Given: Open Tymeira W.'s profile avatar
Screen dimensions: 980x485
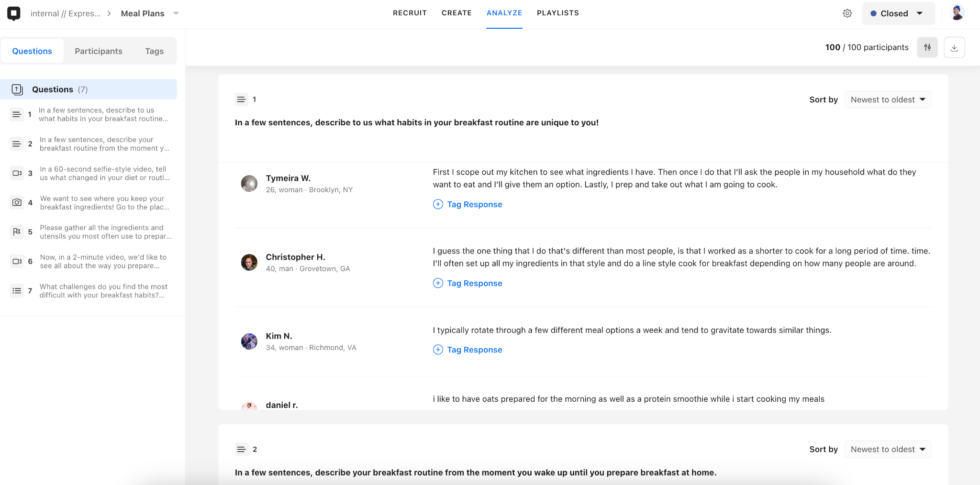Looking at the screenshot, I should pos(249,184).
